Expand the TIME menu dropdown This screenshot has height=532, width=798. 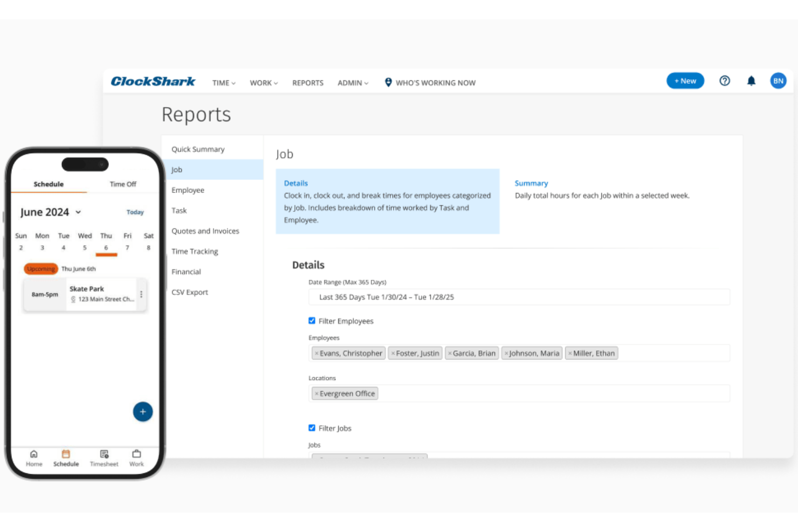pos(224,83)
